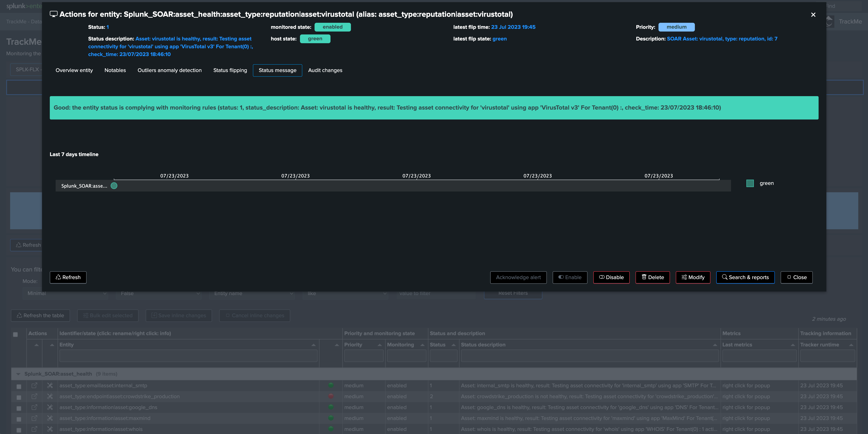
Task: Open entity popup icon for internal_smtp row
Action: point(34,385)
